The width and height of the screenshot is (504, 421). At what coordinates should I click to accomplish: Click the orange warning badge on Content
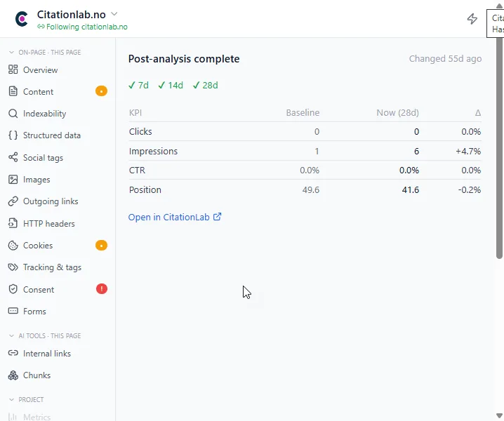101,91
